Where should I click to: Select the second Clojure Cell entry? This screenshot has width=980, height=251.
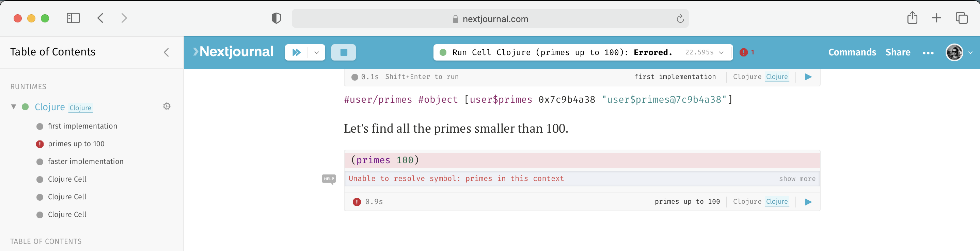pyautogui.click(x=67, y=197)
